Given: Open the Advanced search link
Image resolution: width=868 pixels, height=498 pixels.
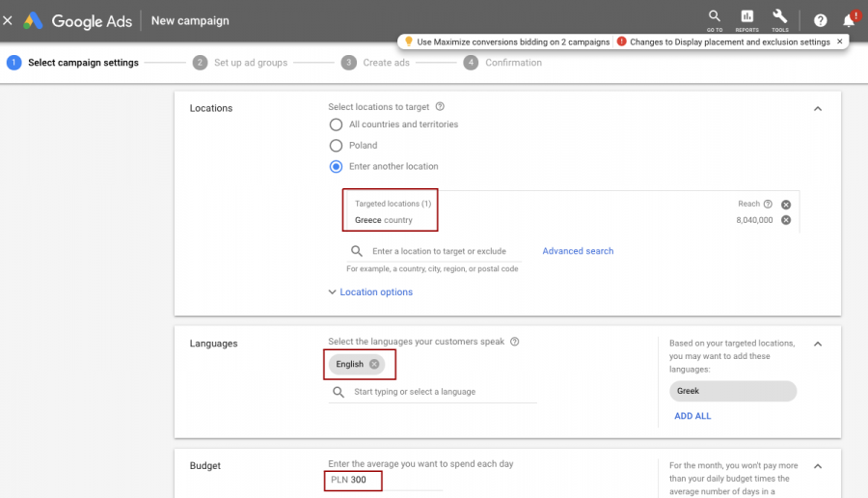Looking at the screenshot, I should tap(578, 251).
